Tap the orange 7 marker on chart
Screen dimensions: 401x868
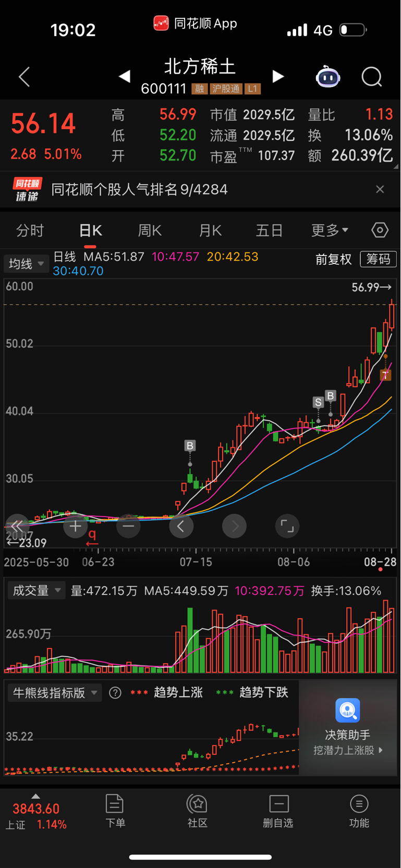pyautogui.click(x=385, y=375)
